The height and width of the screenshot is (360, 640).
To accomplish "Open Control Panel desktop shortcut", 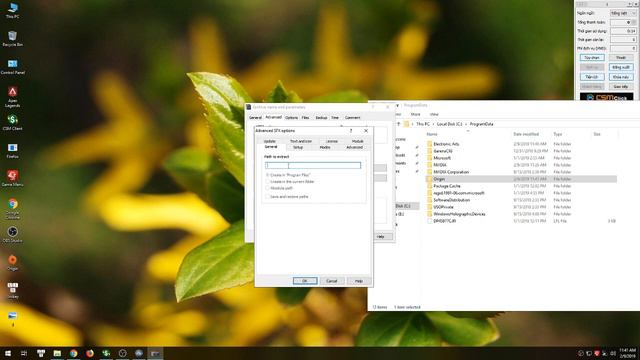I will click(13, 67).
